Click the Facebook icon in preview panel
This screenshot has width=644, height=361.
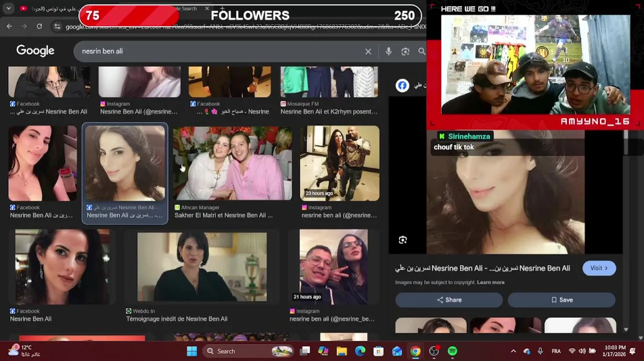pyautogui.click(x=402, y=86)
